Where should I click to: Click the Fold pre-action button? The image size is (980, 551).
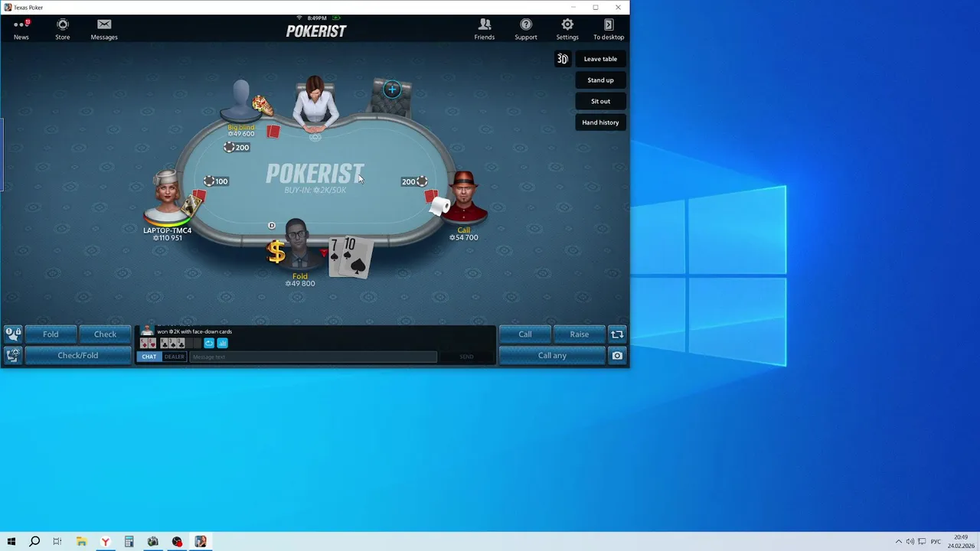point(51,334)
